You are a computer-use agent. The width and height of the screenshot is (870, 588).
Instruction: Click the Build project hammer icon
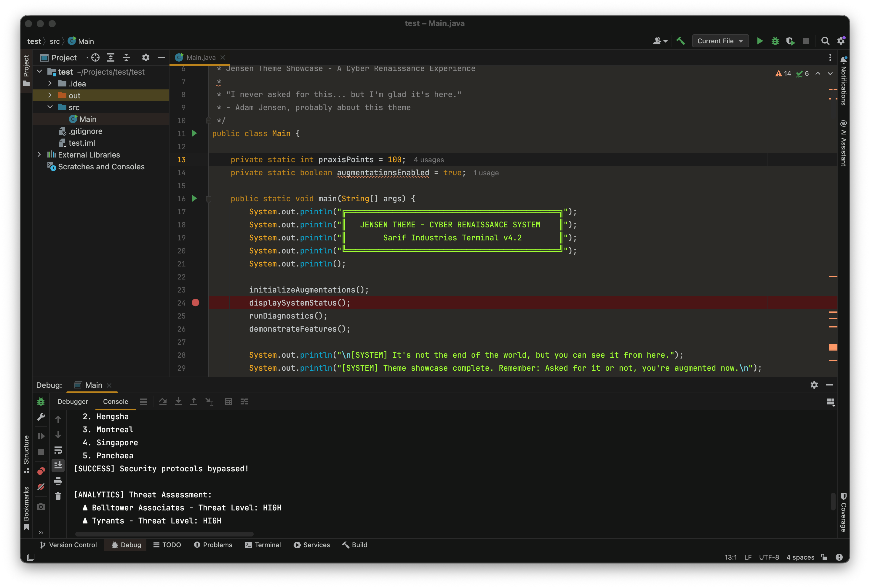pos(681,41)
